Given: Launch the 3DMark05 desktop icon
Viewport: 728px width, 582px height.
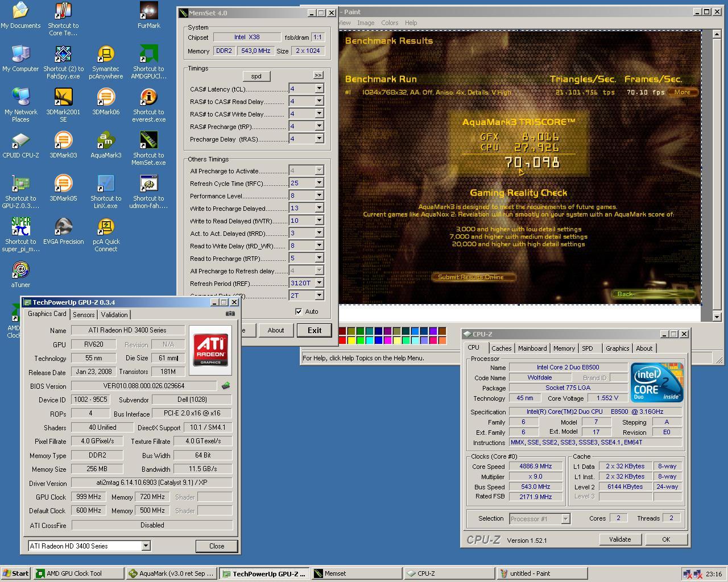Looking at the screenshot, I should tap(63, 188).
